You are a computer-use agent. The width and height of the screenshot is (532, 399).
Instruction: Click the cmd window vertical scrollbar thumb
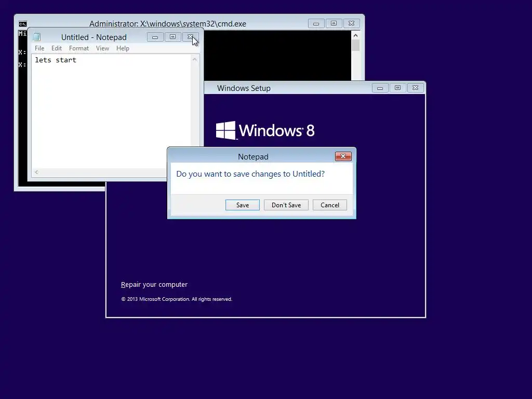coord(355,46)
